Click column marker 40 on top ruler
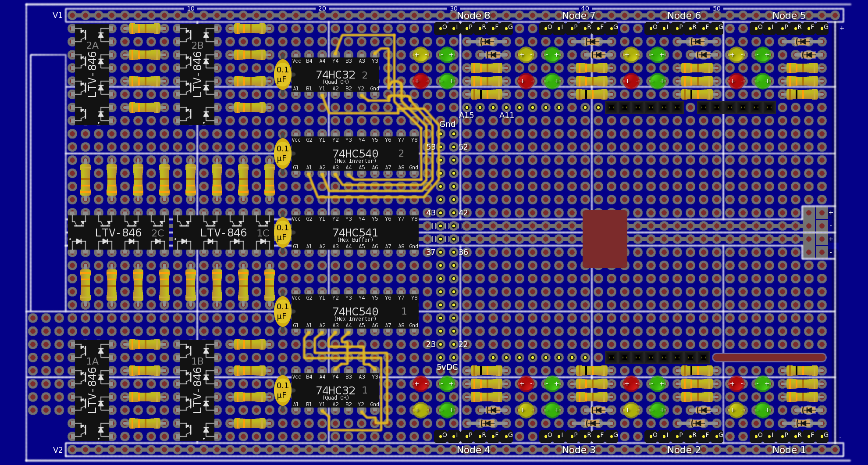 585,8
